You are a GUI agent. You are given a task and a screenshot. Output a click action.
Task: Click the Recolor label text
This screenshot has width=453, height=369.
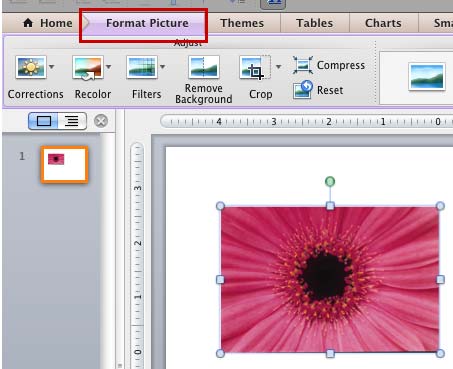click(x=93, y=94)
